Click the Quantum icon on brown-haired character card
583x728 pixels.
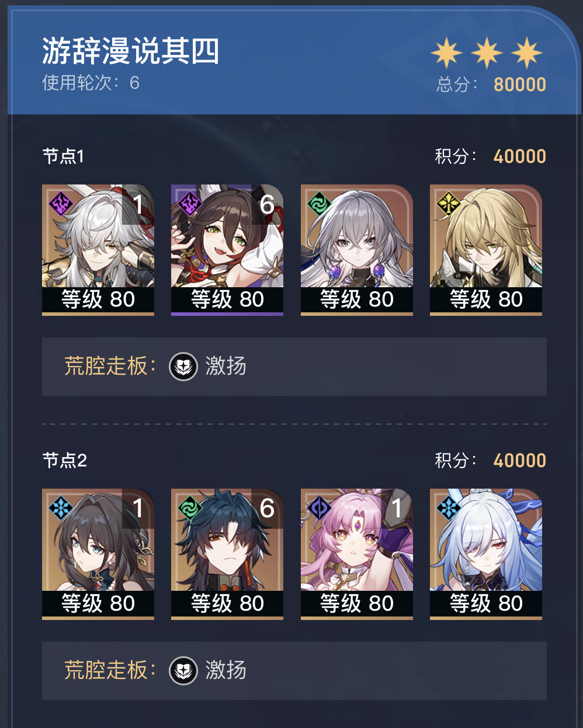189,204
